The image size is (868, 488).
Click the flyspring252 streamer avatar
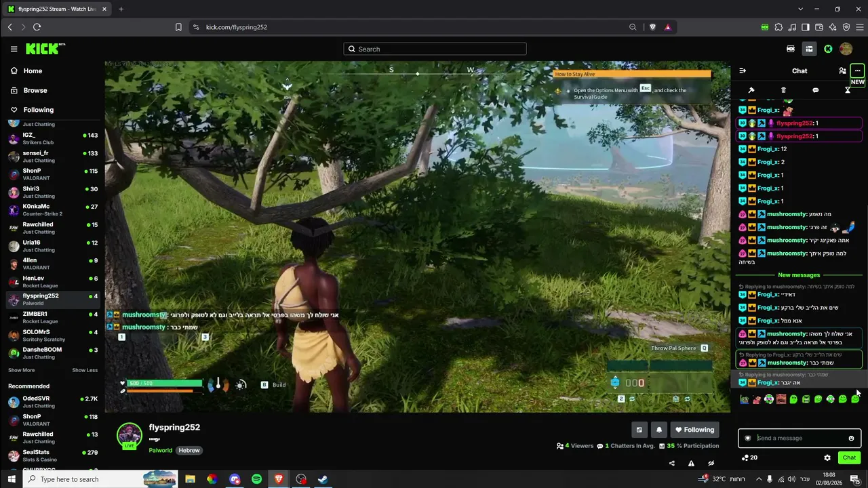129,436
